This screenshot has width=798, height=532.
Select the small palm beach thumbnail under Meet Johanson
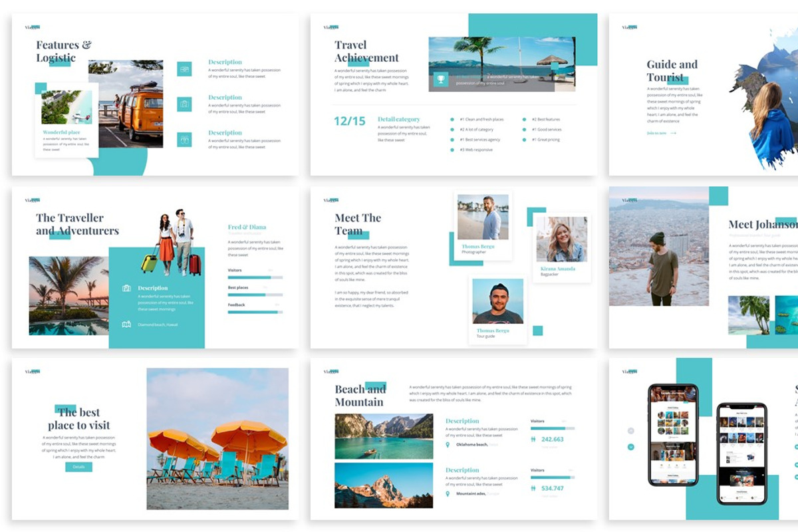(749, 315)
